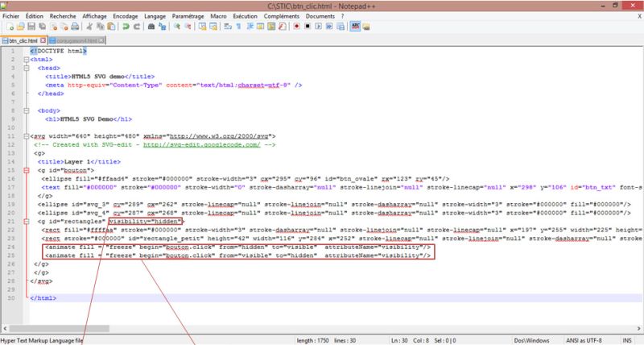Print the document with printer icon
This screenshot has height=345, width=644.
[x=75, y=27]
